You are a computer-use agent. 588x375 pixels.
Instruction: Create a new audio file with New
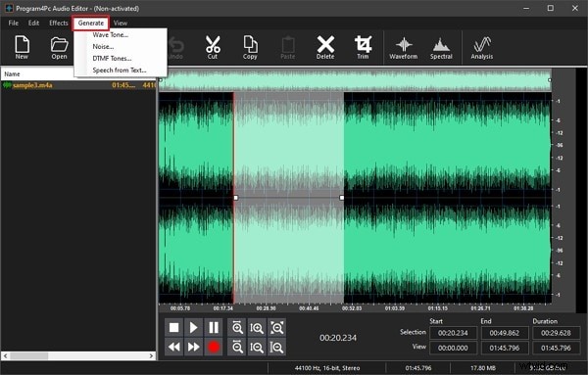click(22, 48)
